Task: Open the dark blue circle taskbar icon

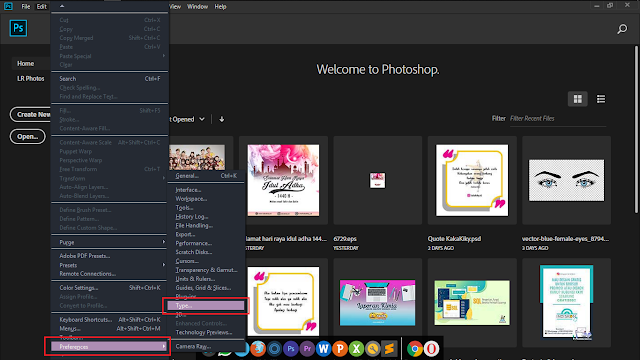Action: tap(274, 349)
